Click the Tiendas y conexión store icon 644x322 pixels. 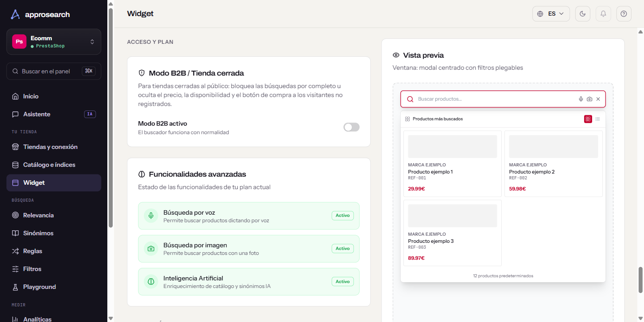[x=15, y=147]
